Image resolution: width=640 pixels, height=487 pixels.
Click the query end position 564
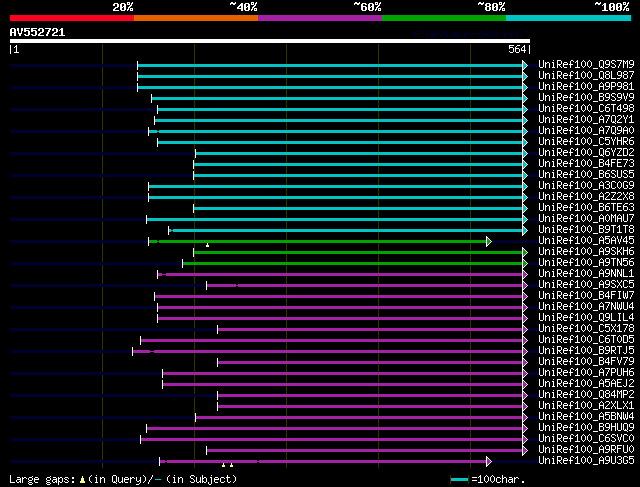[x=517, y=49]
